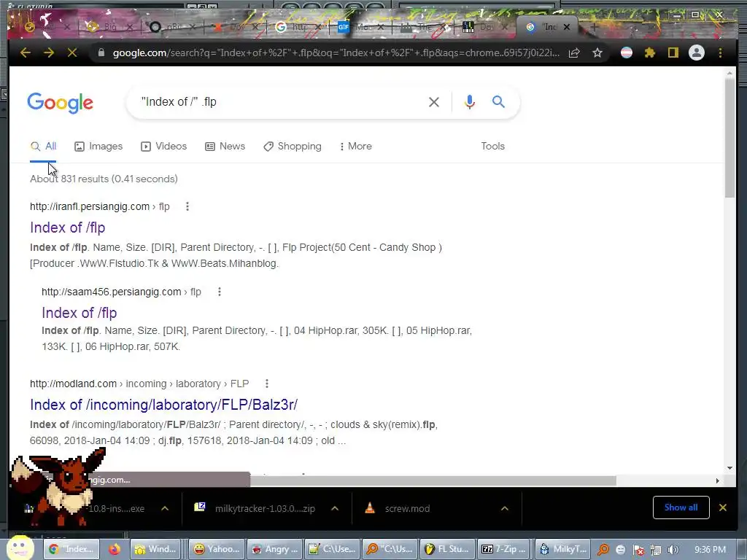Viewport: 747px width, 560px height.
Task: Click the clock showing 9:36 PM
Action: tap(710, 550)
